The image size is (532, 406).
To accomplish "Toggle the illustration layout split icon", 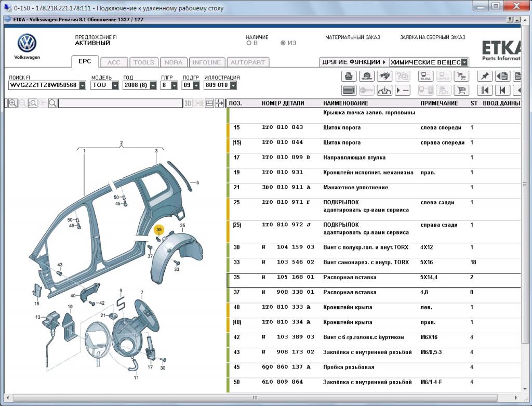I will click(x=209, y=103).
